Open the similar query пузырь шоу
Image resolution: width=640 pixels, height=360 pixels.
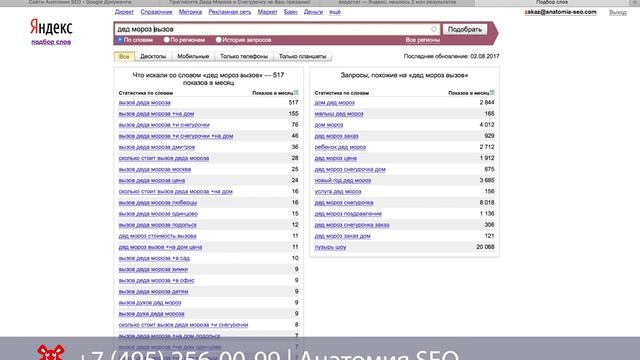click(x=330, y=247)
